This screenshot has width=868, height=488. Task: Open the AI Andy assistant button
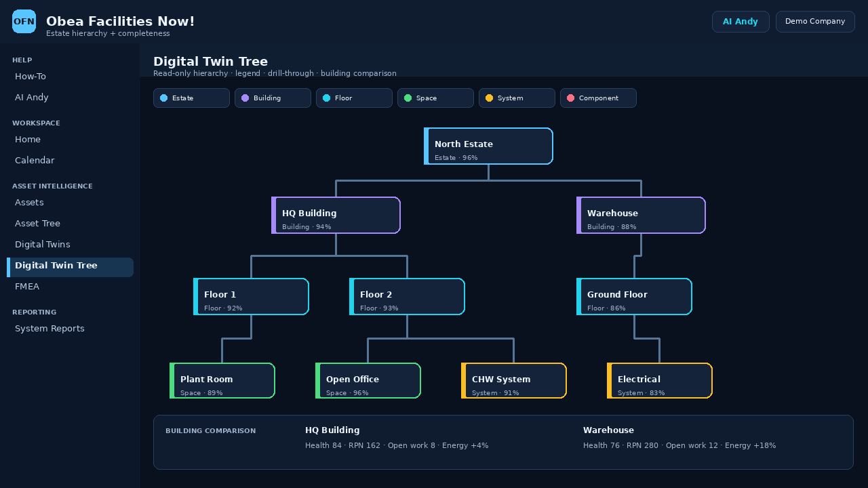tap(741, 22)
